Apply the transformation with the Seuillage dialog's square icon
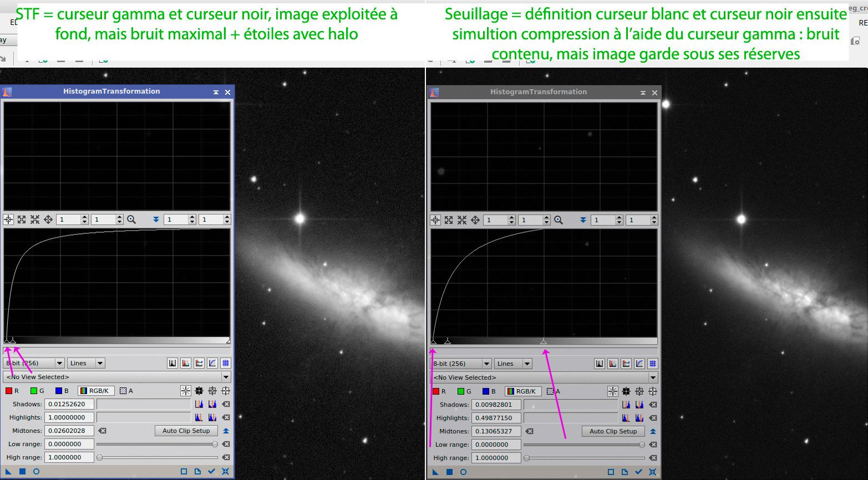Image resolution: width=868 pixels, height=480 pixels. tap(449, 472)
